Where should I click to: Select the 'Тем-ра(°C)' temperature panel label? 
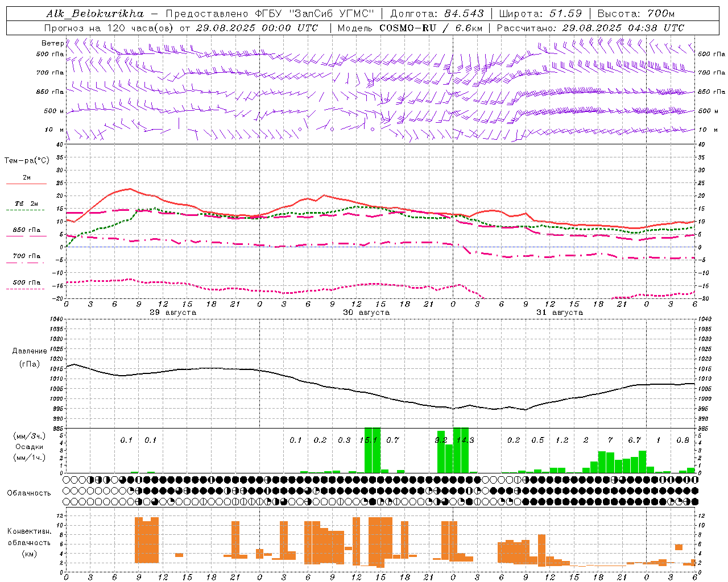click(27, 161)
